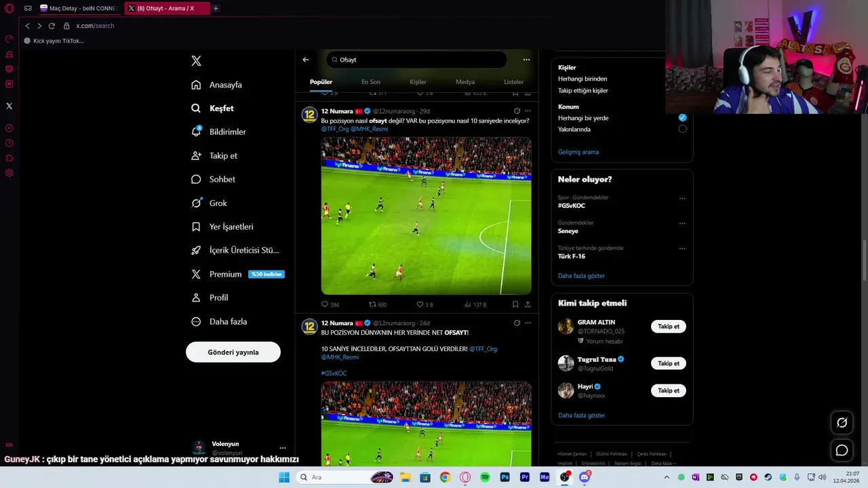Bookmark the first 12 Numara post
This screenshot has height=488, width=868.
click(x=515, y=304)
